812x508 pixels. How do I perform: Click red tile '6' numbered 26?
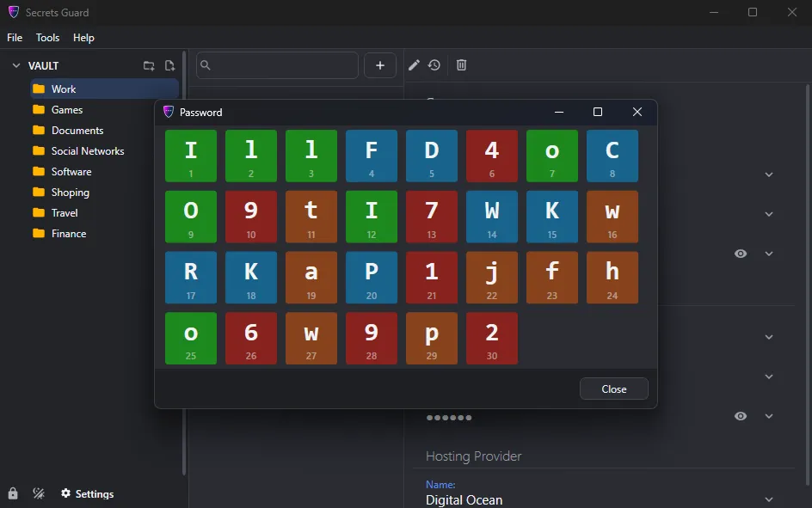pyautogui.click(x=251, y=339)
